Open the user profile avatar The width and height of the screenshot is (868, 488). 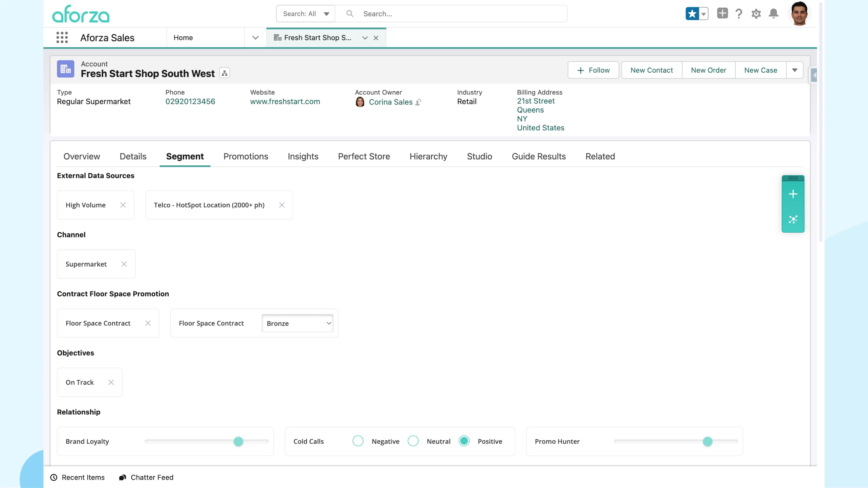(799, 13)
